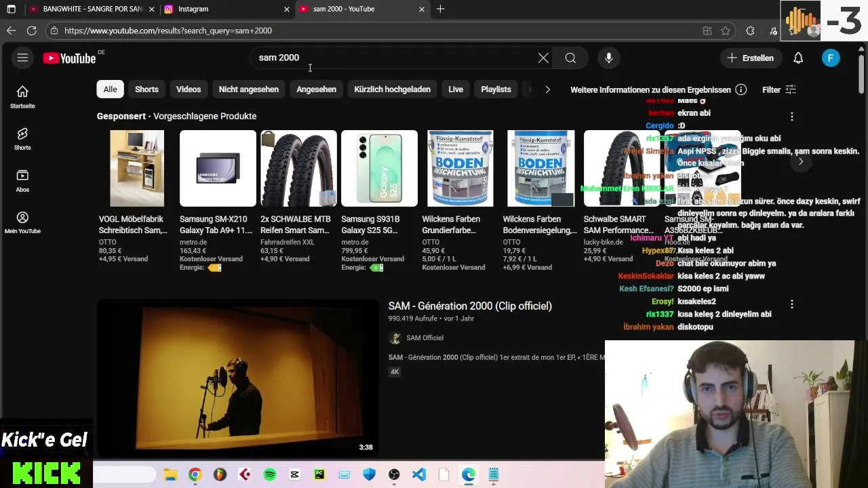Add page to favorites star
The width and height of the screenshot is (868, 488).
click(x=726, y=30)
